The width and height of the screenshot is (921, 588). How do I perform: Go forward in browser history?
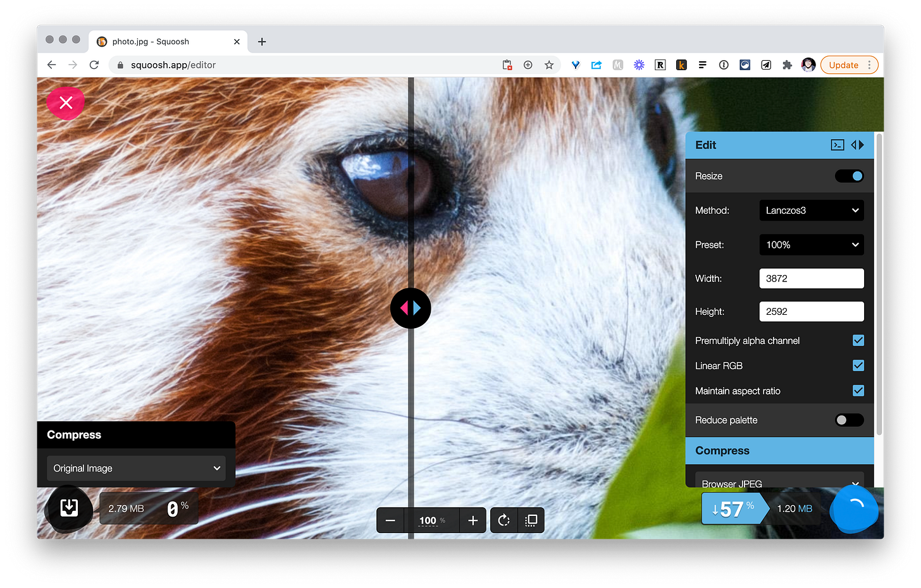(x=73, y=64)
